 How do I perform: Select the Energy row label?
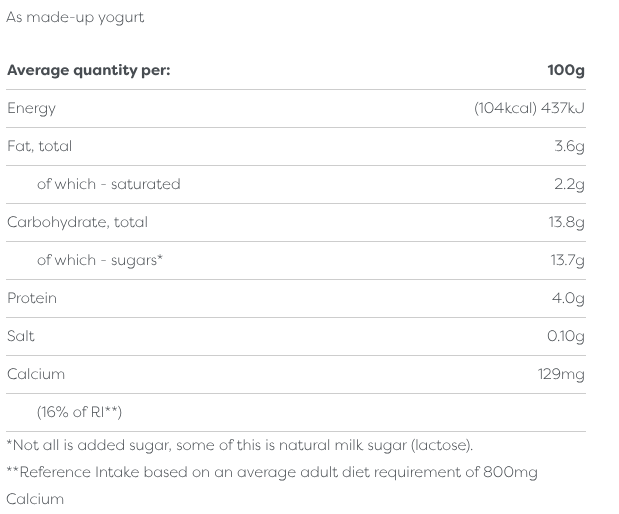31,108
